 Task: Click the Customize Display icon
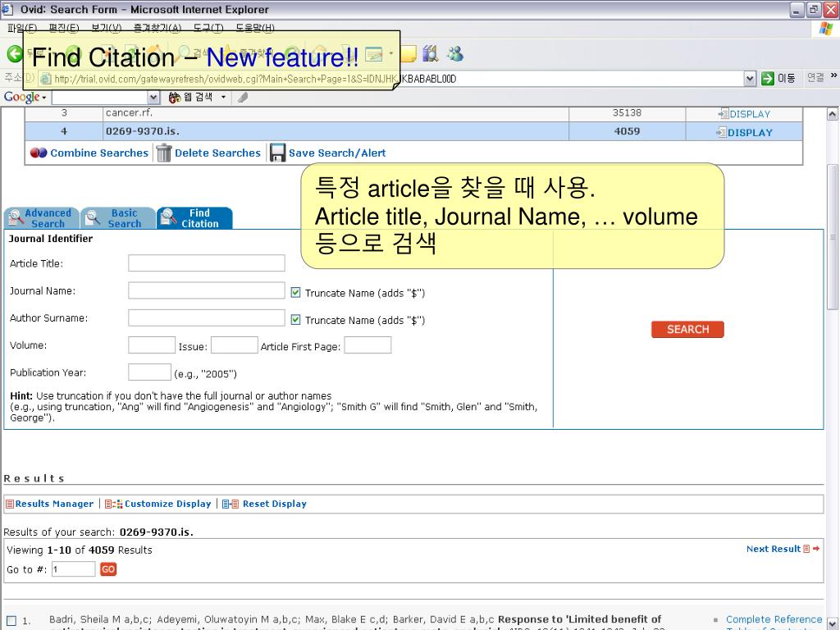(x=113, y=504)
